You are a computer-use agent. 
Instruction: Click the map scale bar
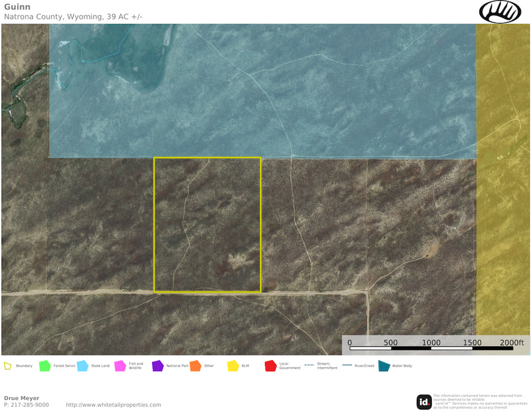431,347
